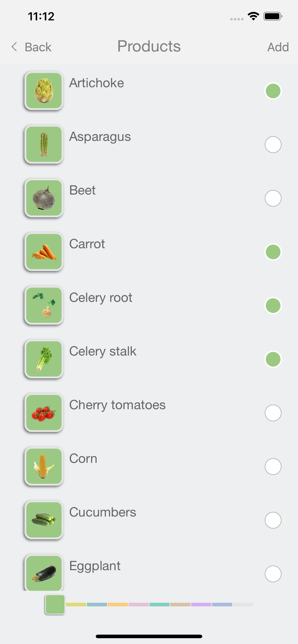Enable the Beet selection circle
This screenshot has height=644, width=298.
(x=273, y=198)
